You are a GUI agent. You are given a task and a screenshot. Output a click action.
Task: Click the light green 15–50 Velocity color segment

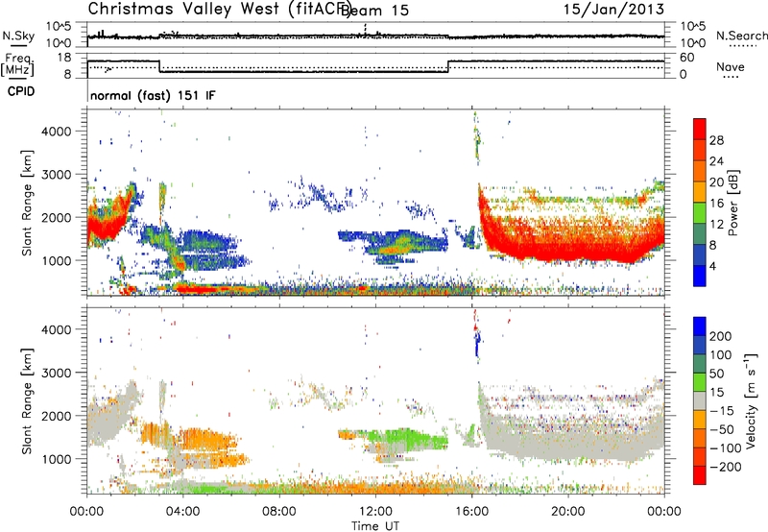coord(700,382)
